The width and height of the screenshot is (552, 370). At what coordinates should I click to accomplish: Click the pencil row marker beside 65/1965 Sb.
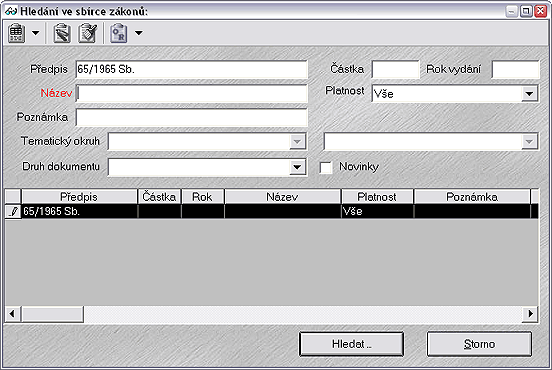pos(13,211)
